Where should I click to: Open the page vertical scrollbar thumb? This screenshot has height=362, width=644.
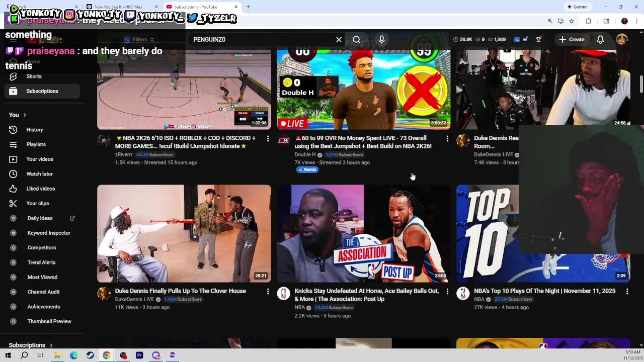point(641,84)
